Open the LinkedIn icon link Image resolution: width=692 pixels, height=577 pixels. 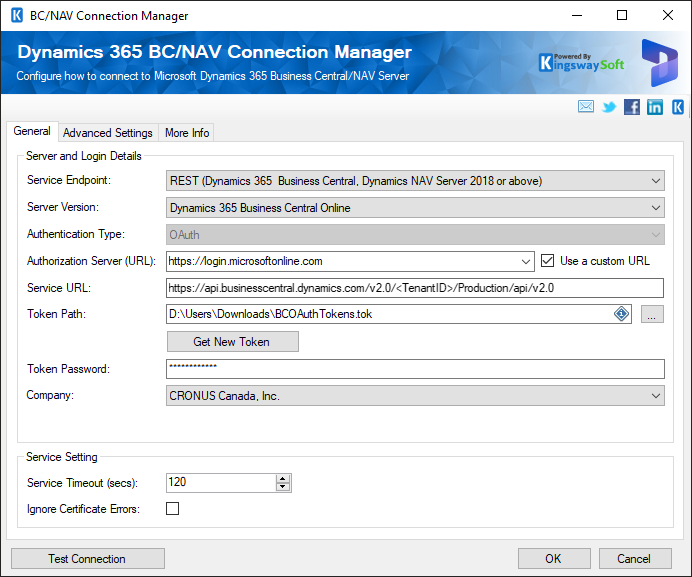point(654,107)
